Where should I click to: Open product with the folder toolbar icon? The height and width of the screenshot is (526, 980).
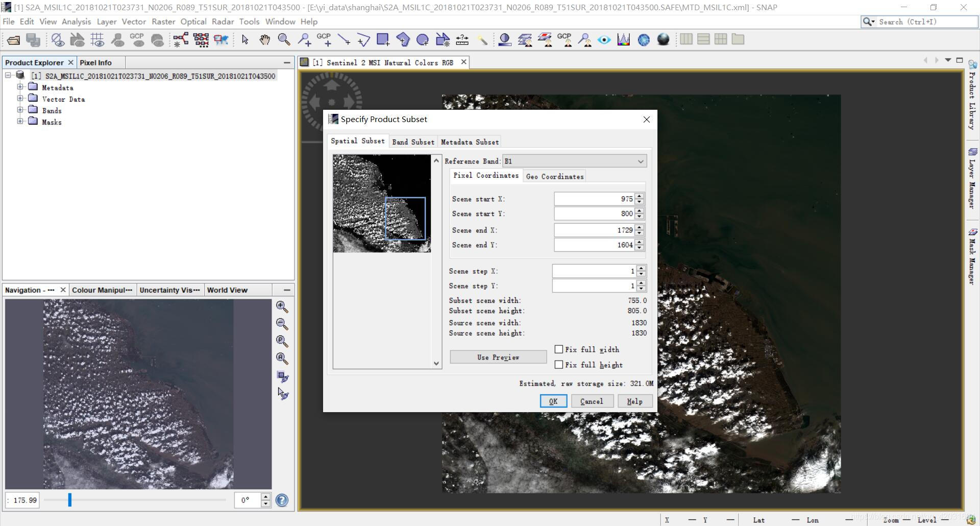point(14,40)
